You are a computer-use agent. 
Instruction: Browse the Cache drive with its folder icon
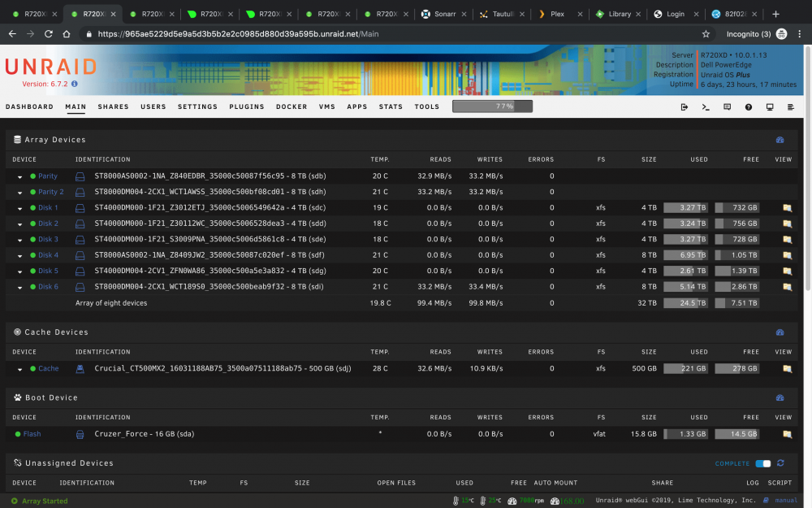point(787,368)
